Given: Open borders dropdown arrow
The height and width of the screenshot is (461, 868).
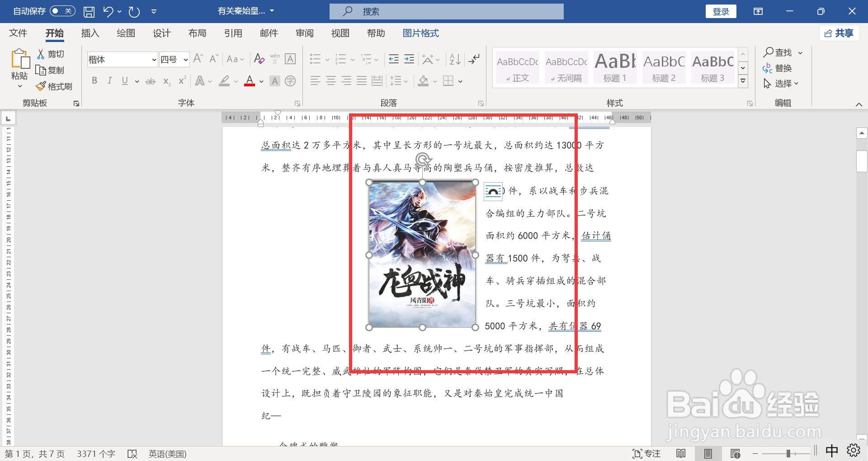Looking at the screenshot, I should click(x=460, y=82).
